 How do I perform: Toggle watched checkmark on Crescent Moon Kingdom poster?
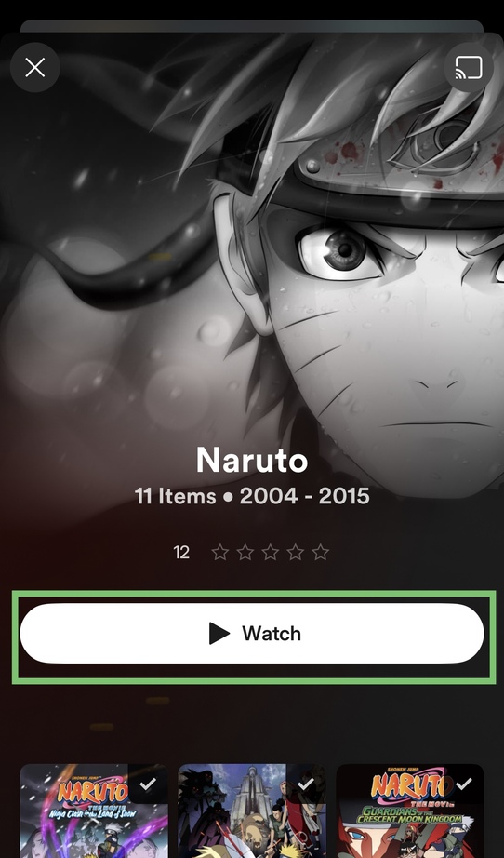click(463, 784)
